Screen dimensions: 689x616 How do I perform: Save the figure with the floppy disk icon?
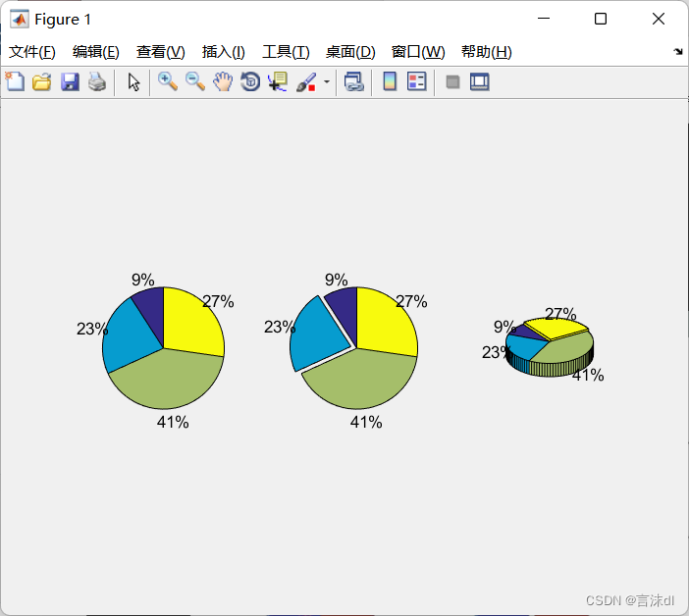pos(70,82)
